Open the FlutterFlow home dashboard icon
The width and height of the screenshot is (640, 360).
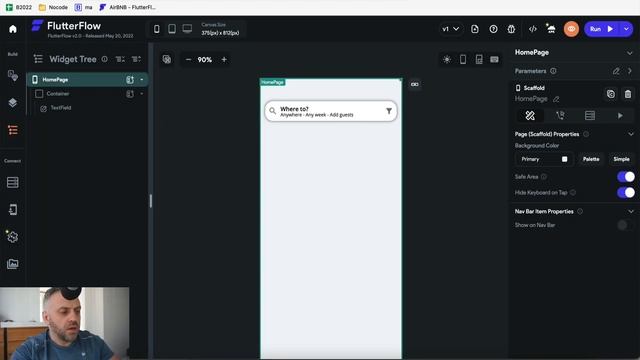click(13, 29)
